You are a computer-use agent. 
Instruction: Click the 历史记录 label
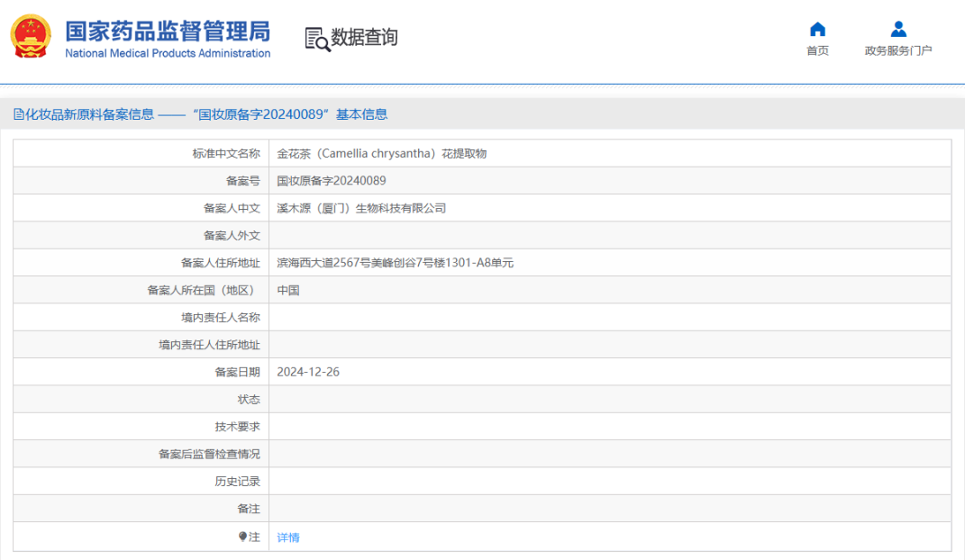(x=238, y=482)
